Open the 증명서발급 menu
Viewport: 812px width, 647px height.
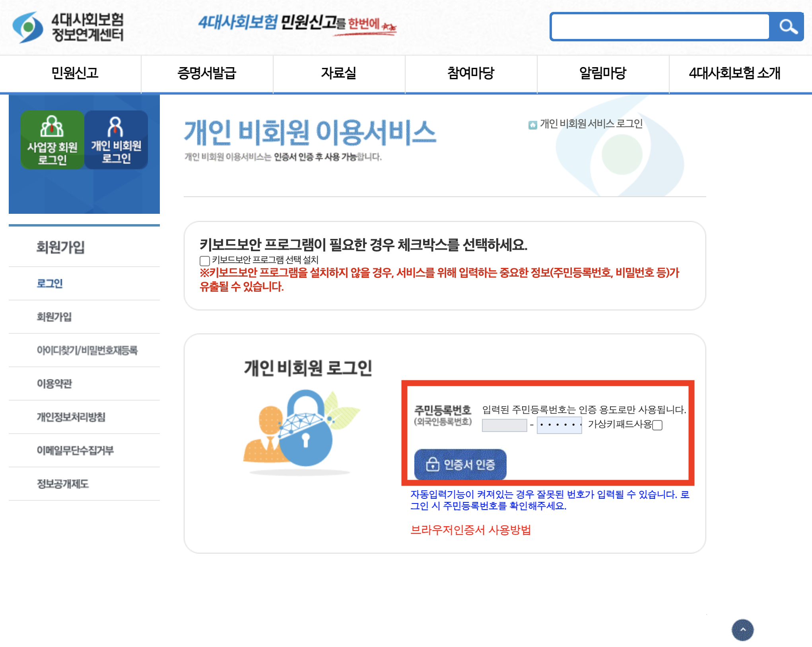207,73
